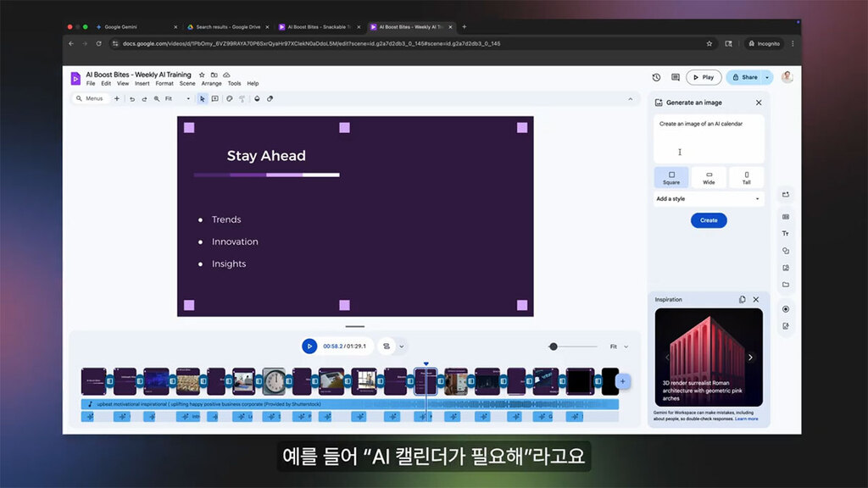Switch to the Google Gemini browser tab
868x488 pixels.
[136, 26]
